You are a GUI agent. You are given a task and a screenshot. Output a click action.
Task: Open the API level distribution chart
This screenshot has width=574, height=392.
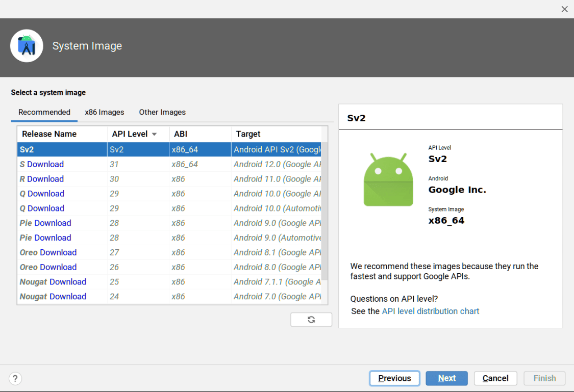[x=431, y=311]
